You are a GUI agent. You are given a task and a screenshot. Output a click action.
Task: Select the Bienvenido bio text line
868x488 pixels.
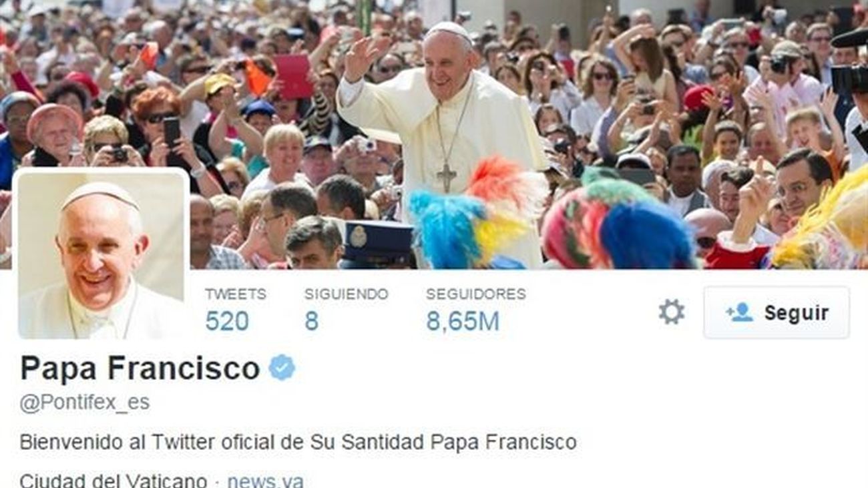298,441
